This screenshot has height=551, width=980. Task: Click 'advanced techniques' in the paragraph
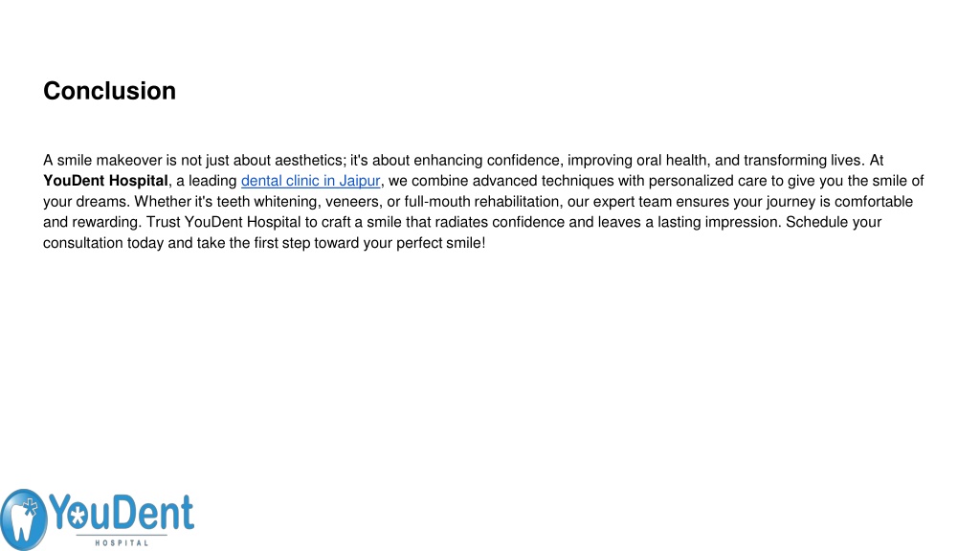pos(544,181)
